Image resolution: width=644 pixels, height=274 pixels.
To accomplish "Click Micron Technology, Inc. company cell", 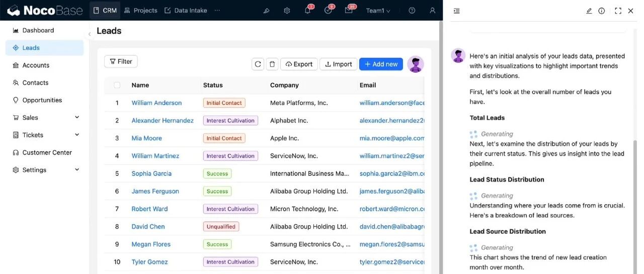I will [x=304, y=209].
